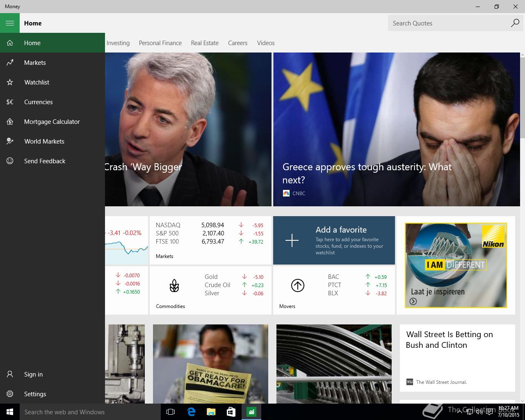Viewport: 525px width, 420px height.
Task: Click the Search the web and Windows box
Action: [x=90, y=412]
